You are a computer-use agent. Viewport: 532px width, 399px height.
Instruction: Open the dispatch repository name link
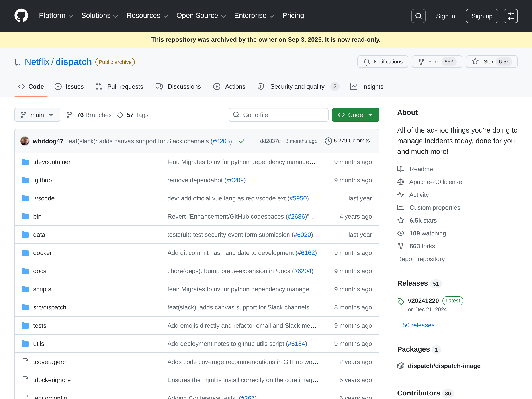pyautogui.click(x=74, y=62)
